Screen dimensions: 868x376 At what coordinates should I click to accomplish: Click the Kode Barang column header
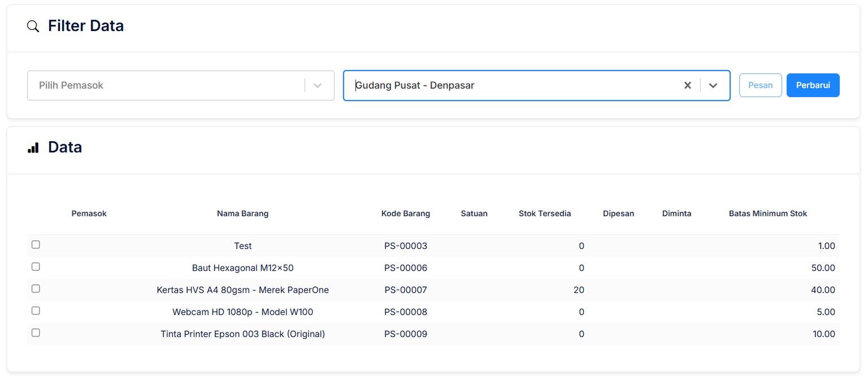[x=405, y=213]
